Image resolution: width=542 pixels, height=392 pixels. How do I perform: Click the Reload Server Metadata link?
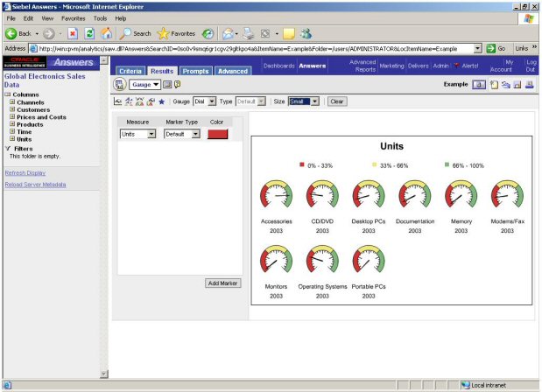pos(35,185)
